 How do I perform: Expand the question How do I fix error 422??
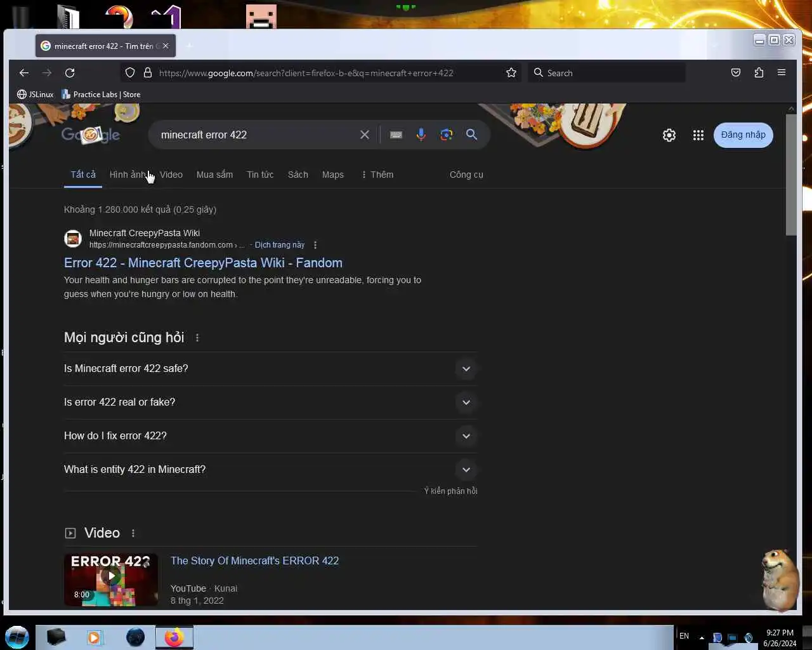click(271, 436)
